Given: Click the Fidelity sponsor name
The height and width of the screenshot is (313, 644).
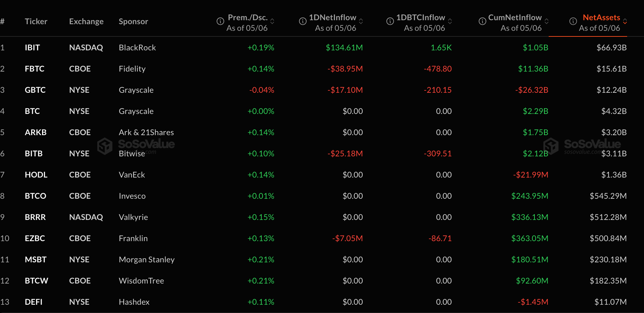Looking at the screenshot, I should pyautogui.click(x=132, y=69).
